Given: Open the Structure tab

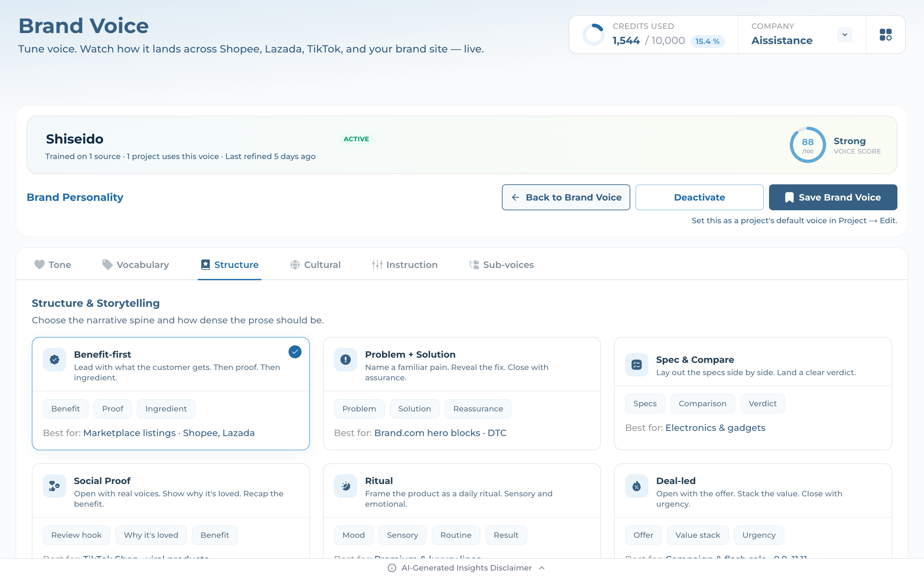Looking at the screenshot, I should [x=230, y=264].
